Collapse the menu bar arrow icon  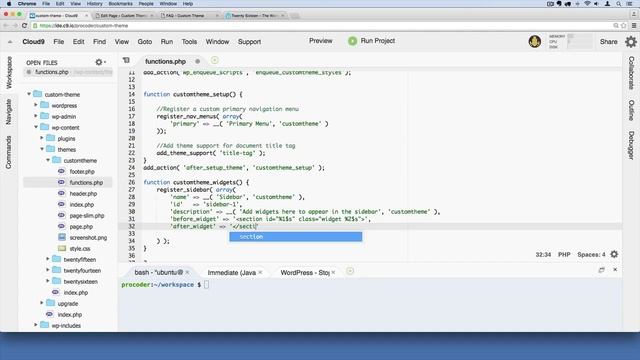(x=10, y=42)
